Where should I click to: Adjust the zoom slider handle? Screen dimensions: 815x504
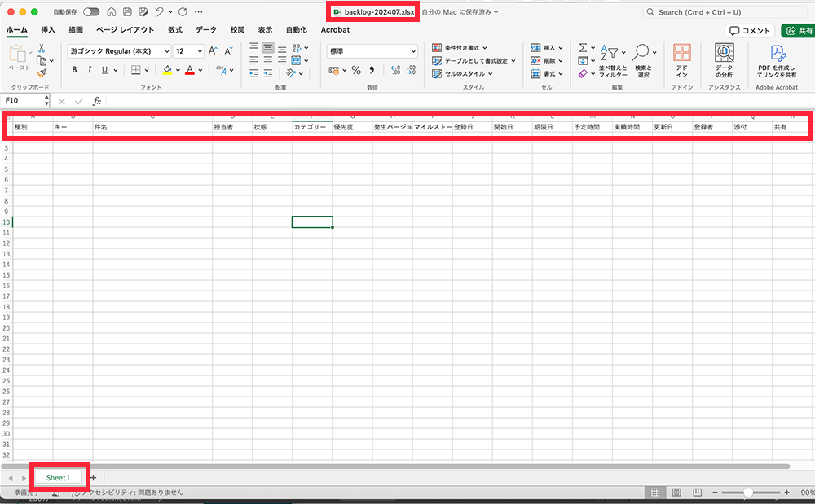748,492
